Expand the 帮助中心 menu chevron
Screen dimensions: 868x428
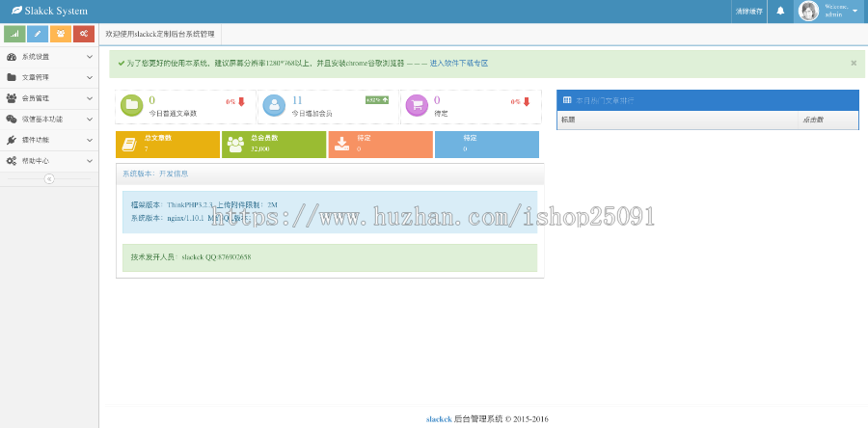(x=90, y=161)
